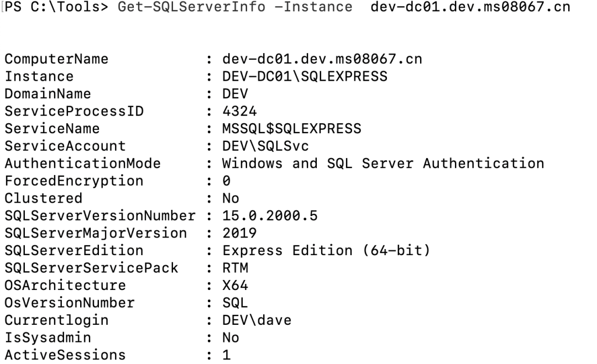The width and height of the screenshot is (597, 364).
Task: Click the ForcedEncryption label
Action: 74,181
